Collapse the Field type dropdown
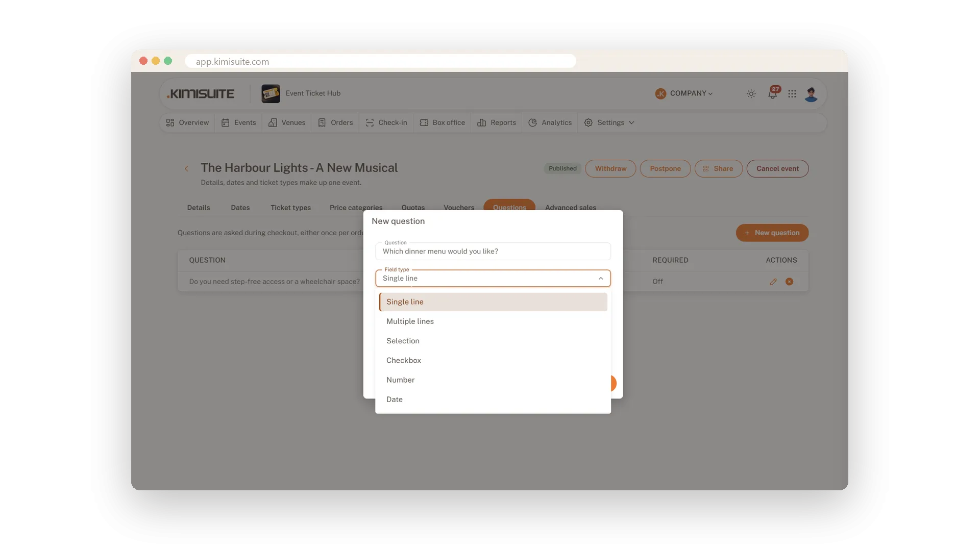 pos(601,279)
